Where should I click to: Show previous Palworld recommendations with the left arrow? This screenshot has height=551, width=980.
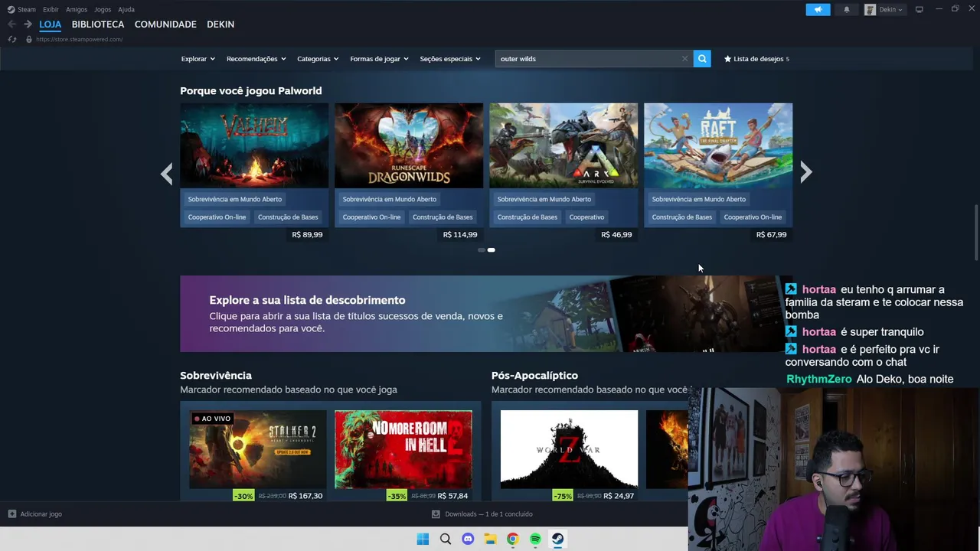(x=166, y=173)
